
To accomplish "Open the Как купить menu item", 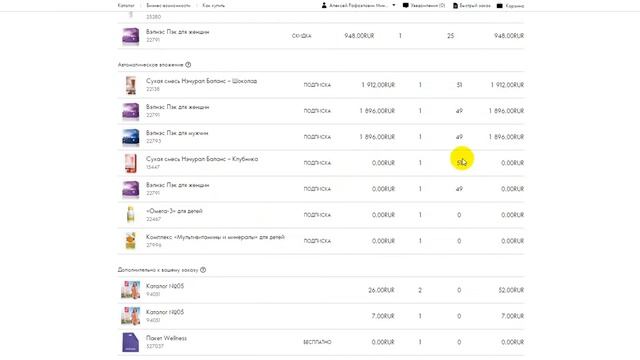I will [213, 6].
